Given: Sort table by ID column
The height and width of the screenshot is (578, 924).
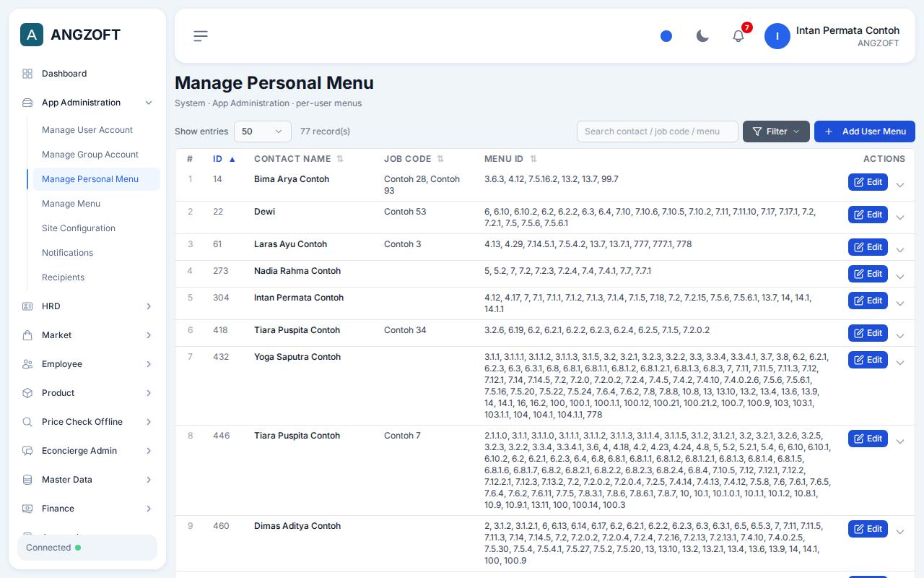Looking at the screenshot, I should point(224,159).
